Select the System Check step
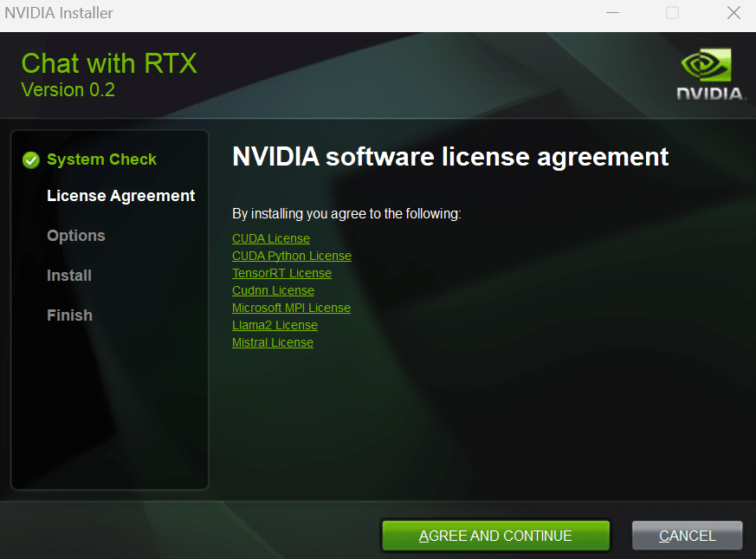Screen dimensions: 756x559 (101, 159)
